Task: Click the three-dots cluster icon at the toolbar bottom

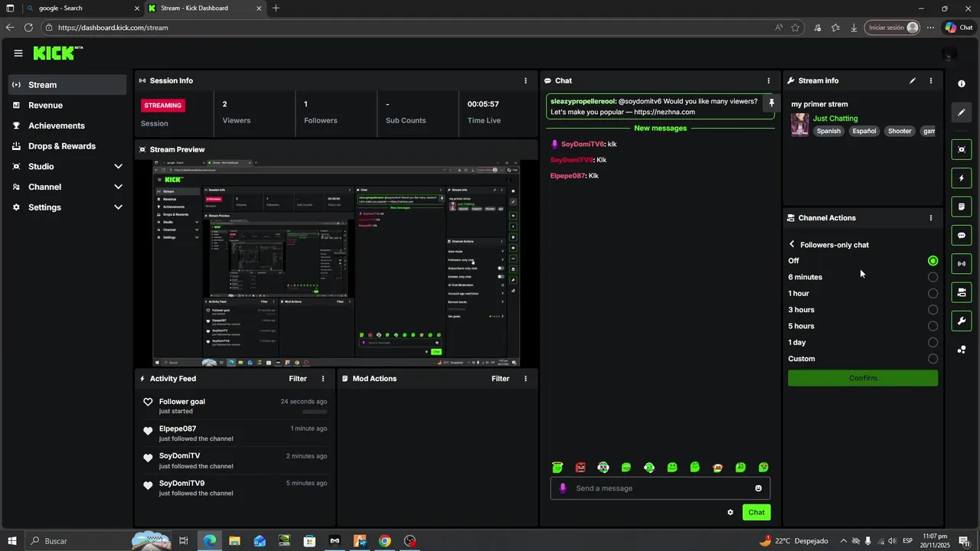Action: point(962,350)
